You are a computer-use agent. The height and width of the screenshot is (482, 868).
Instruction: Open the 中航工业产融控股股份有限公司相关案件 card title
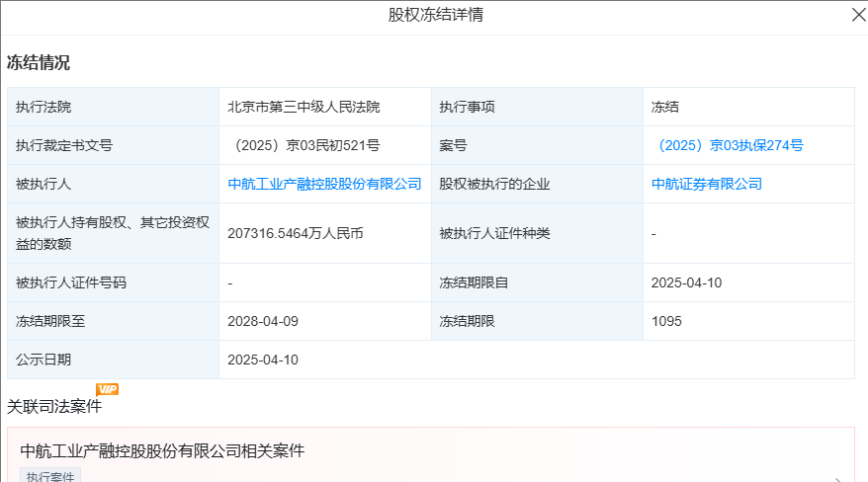click(162, 451)
